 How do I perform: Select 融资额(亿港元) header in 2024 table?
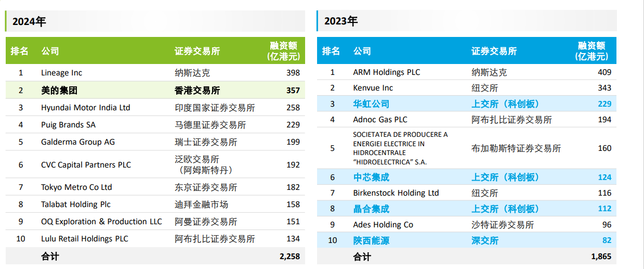click(285, 51)
